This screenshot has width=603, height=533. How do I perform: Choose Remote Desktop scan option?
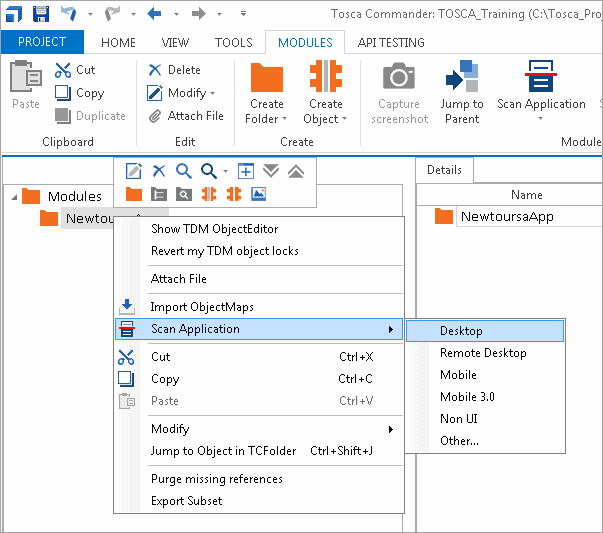pos(485,353)
